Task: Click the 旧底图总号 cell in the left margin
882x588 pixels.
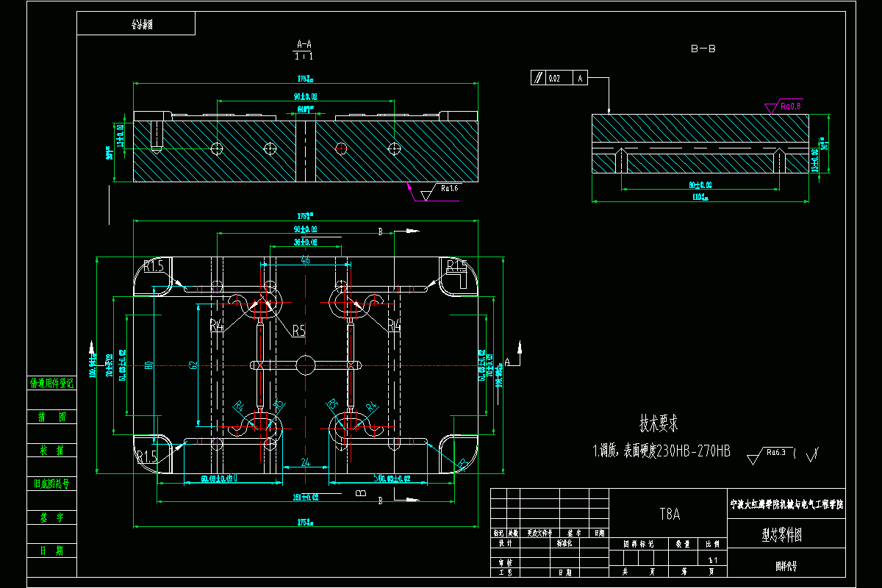Action: [51, 484]
